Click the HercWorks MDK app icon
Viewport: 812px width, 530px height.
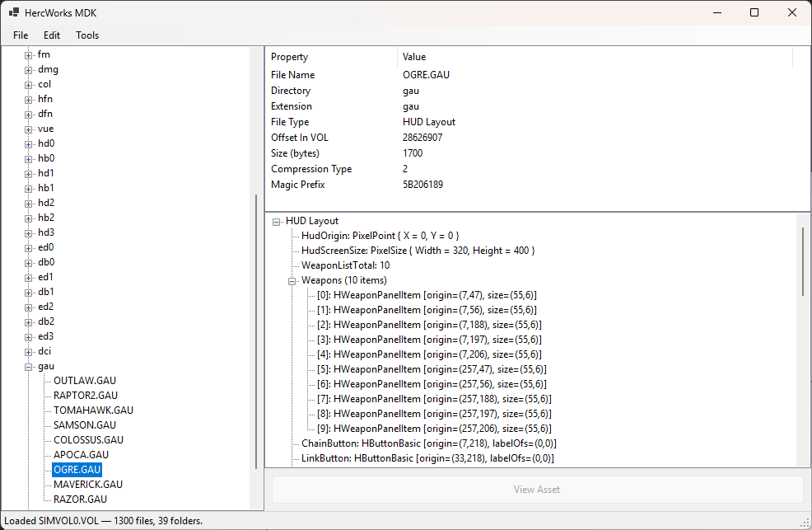click(14, 12)
